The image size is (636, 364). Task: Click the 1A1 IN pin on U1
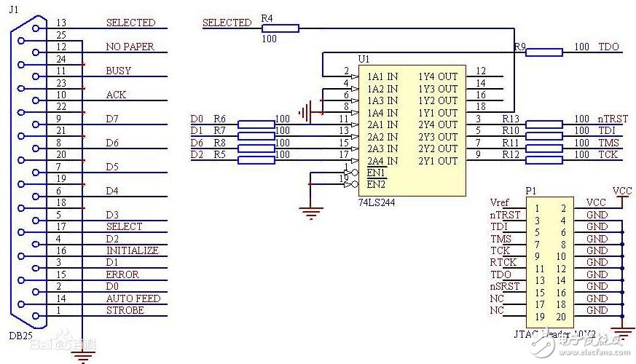point(382,76)
